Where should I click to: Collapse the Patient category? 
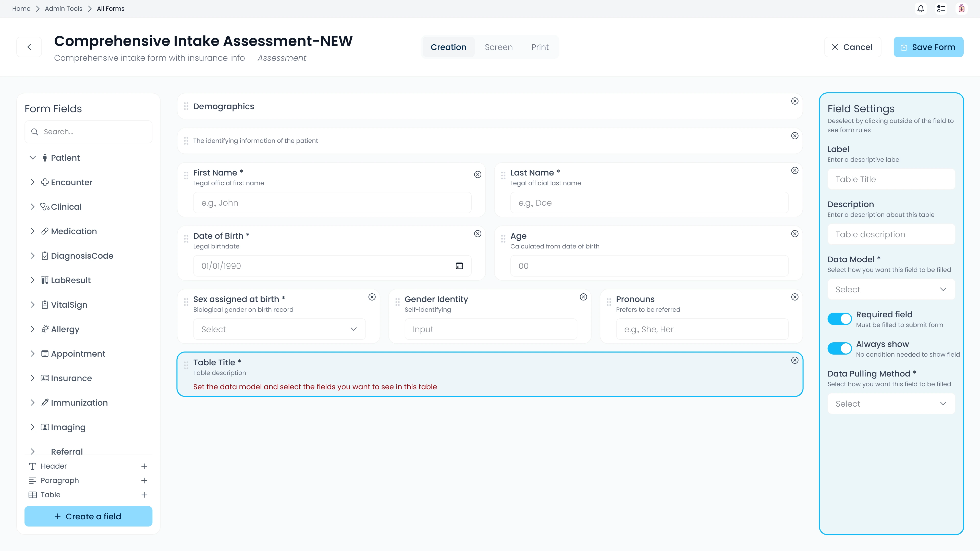click(33, 158)
